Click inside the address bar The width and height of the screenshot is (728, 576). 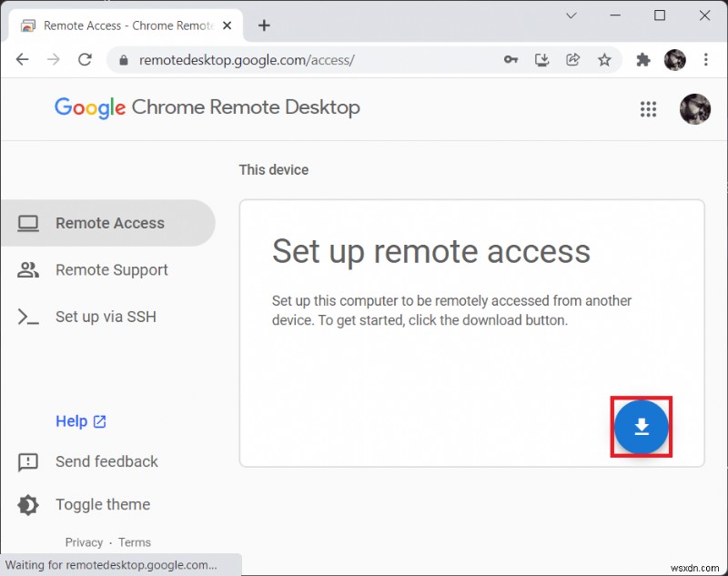273,59
